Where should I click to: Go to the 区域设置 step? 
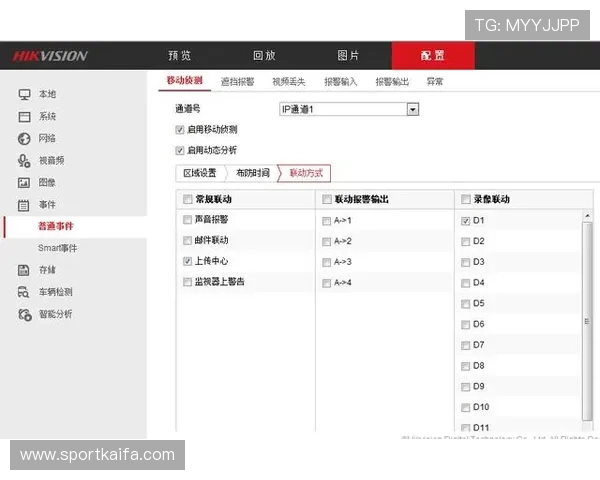(x=200, y=173)
